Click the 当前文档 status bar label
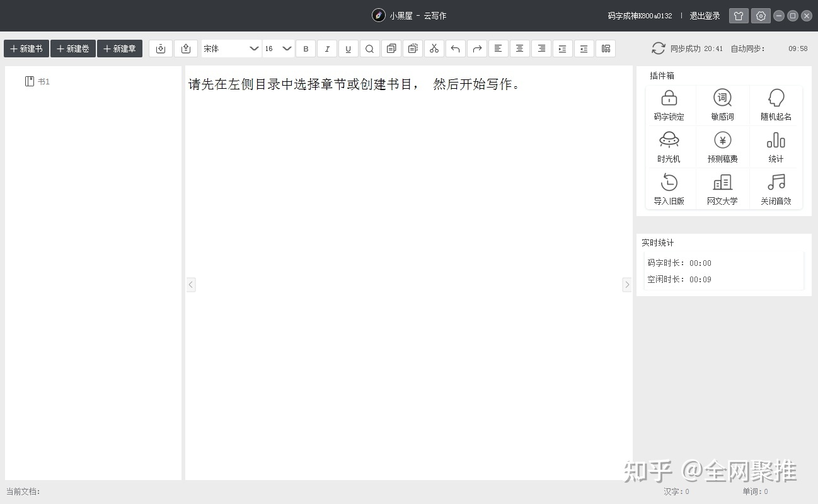 [x=23, y=491]
